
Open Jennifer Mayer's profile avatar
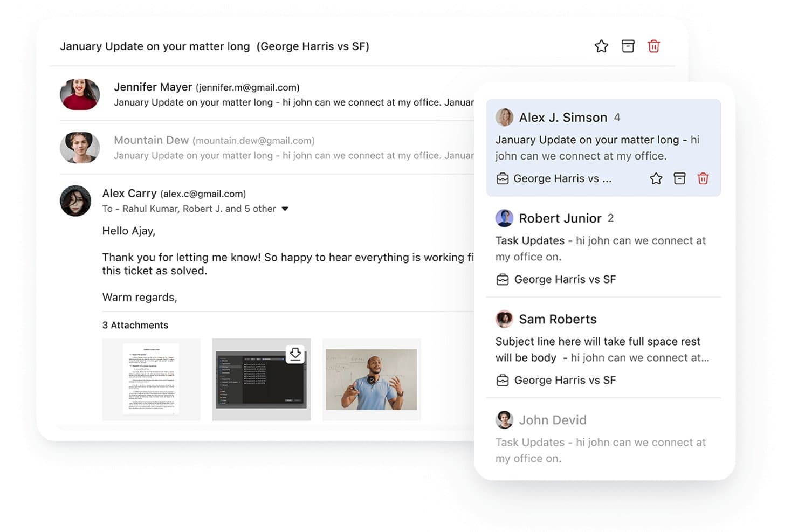click(x=80, y=94)
